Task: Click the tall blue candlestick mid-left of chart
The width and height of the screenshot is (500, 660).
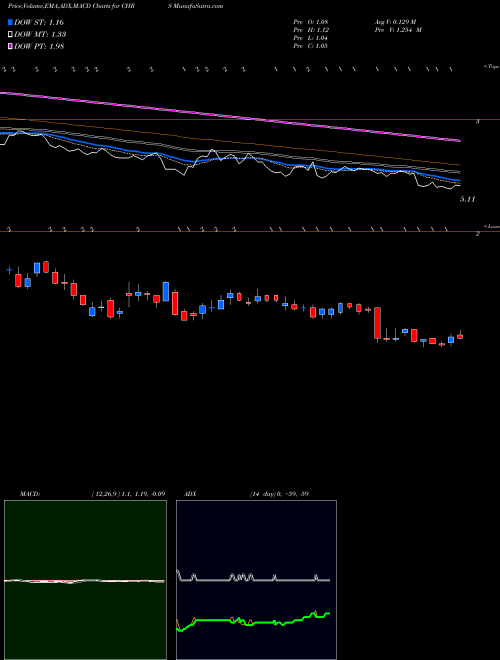Action: tap(166, 291)
